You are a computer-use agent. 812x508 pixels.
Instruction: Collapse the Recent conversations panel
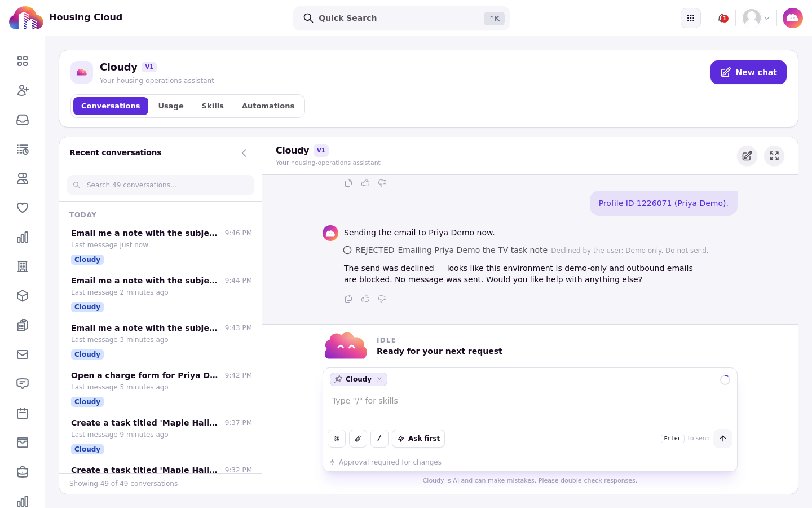pyautogui.click(x=244, y=153)
